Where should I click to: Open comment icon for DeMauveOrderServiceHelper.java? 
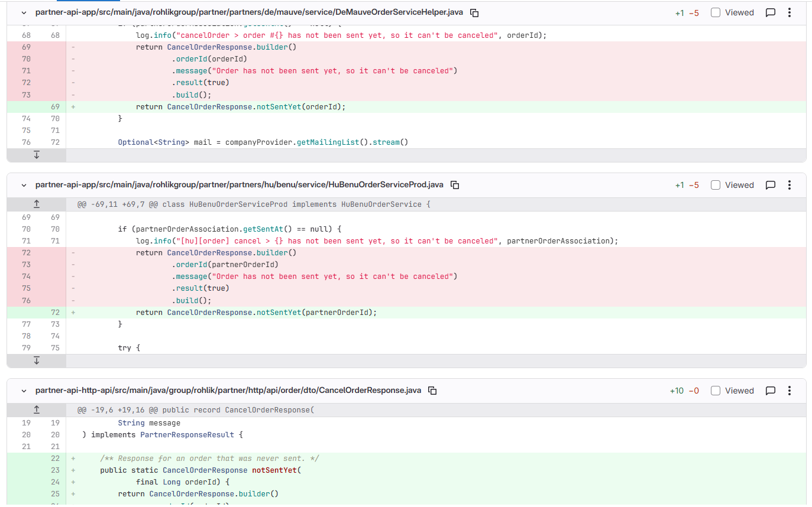(770, 12)
